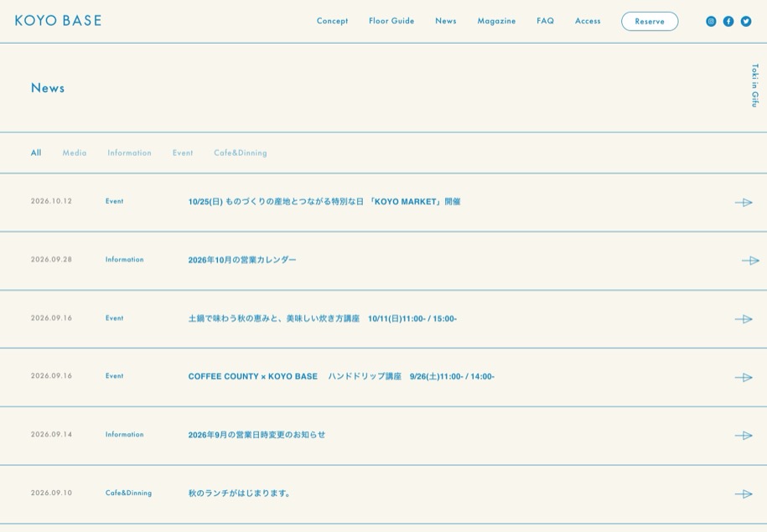Click arrow icon for COFFEE COUNTY row
The height and width of the screenshot is (532, 767).
(x=744, y=377)
